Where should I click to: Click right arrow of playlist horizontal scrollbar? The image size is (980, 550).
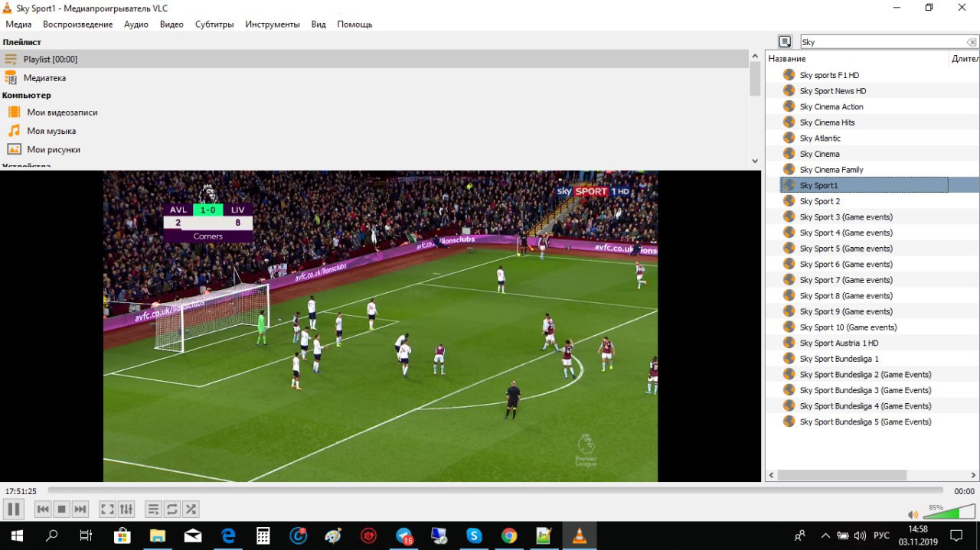coord(974,475)
